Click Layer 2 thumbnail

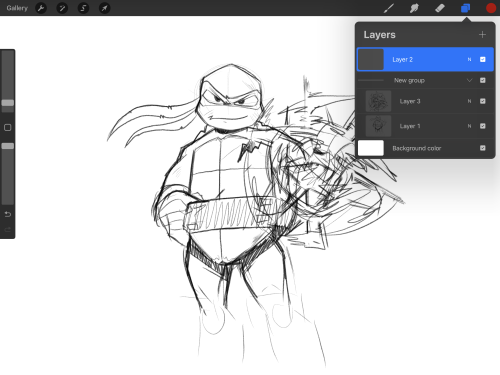coord(371,59)
